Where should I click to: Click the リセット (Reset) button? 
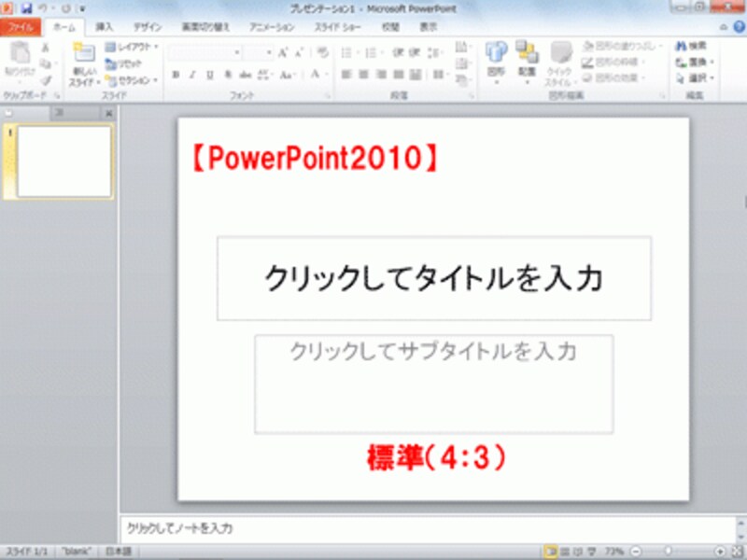coord(123,63)
